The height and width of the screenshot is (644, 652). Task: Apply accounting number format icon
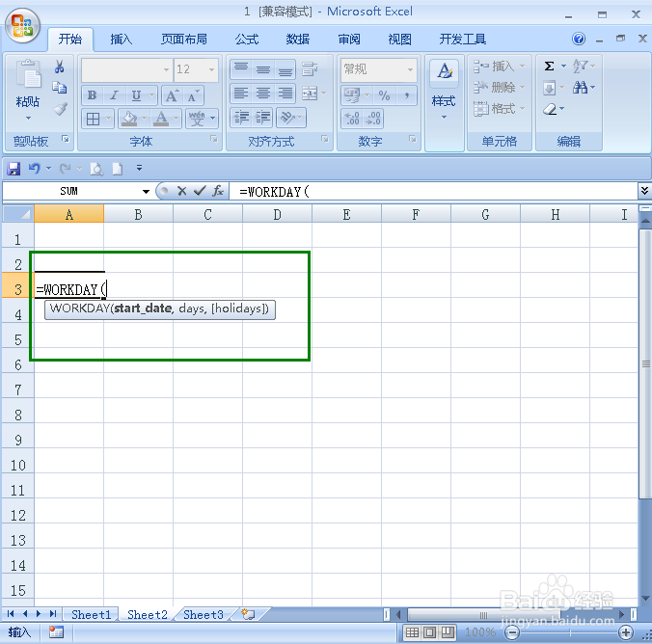352,95
